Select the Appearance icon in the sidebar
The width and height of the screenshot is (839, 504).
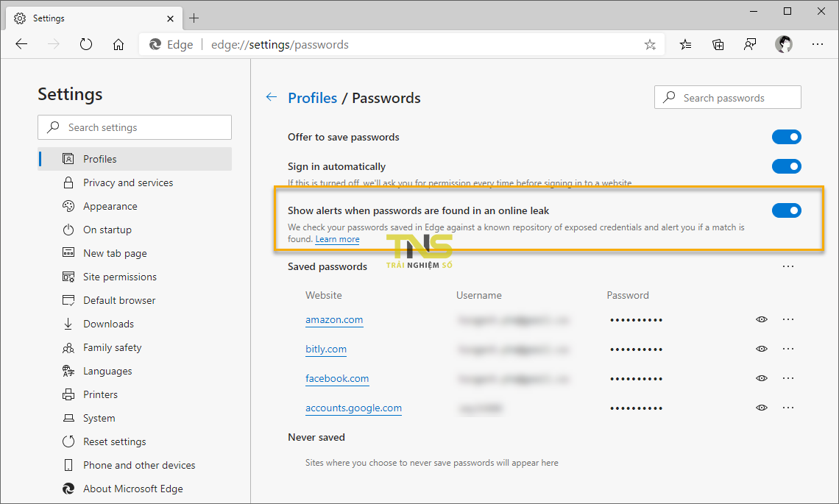[x=69, y=206]
